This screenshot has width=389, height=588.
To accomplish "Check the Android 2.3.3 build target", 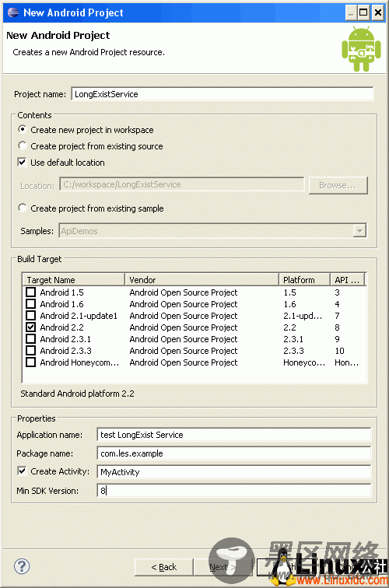I will point(31,350).
